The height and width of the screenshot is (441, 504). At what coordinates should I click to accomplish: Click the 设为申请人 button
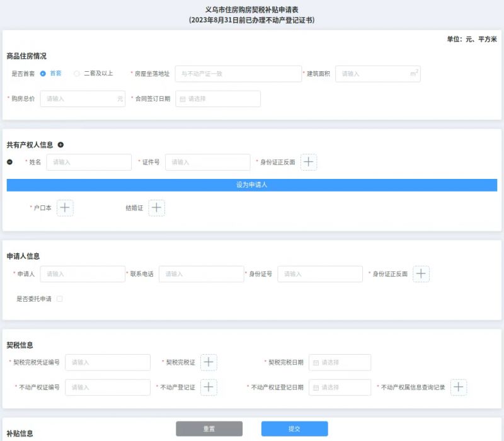click(x=252, y=185)
